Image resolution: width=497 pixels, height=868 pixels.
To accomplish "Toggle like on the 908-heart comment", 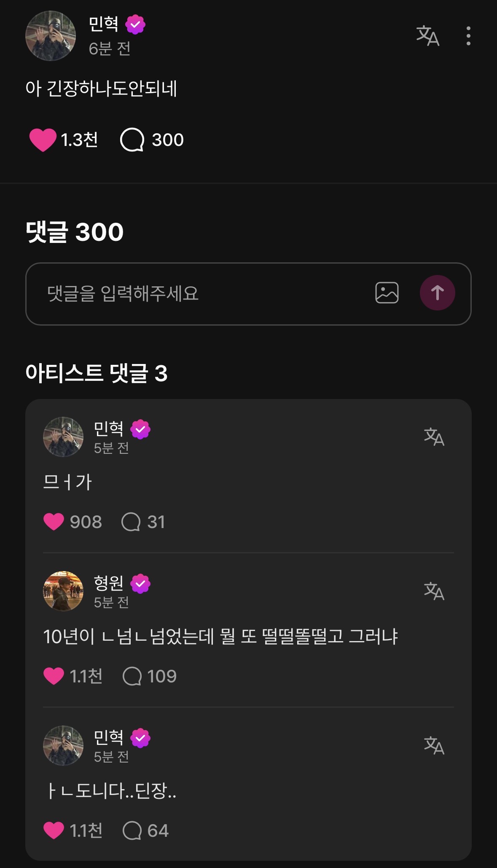I will [x=54, y=522].
